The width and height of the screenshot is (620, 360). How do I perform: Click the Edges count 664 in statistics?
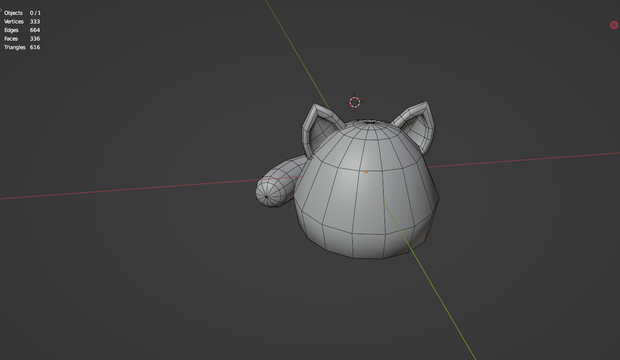[35, 30]
